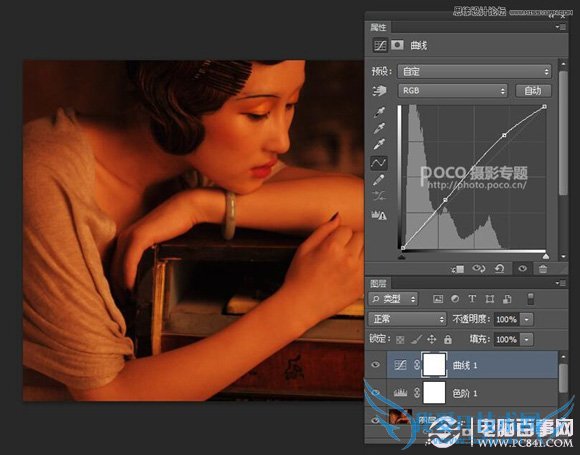
Task: Select the background layer thumbnail
Action: tap(400, 417)
